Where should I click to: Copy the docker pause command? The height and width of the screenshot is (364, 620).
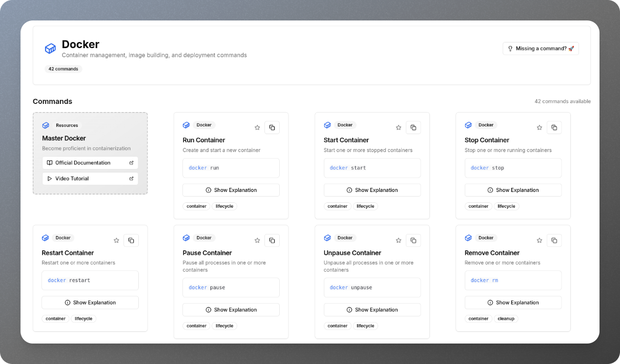(272, 240)
